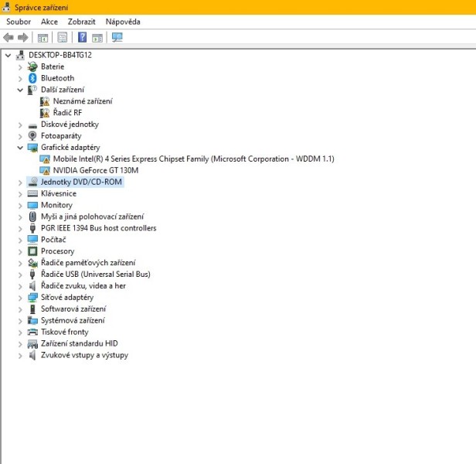Select the Řadič RF entry
The height and width of the screenshot is (464, 476).
(x=67, y=113)
